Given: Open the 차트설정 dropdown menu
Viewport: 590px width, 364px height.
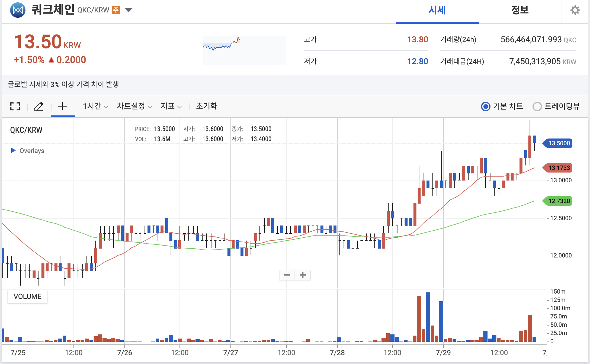Looking at the screenshot, I should point(134,106).
